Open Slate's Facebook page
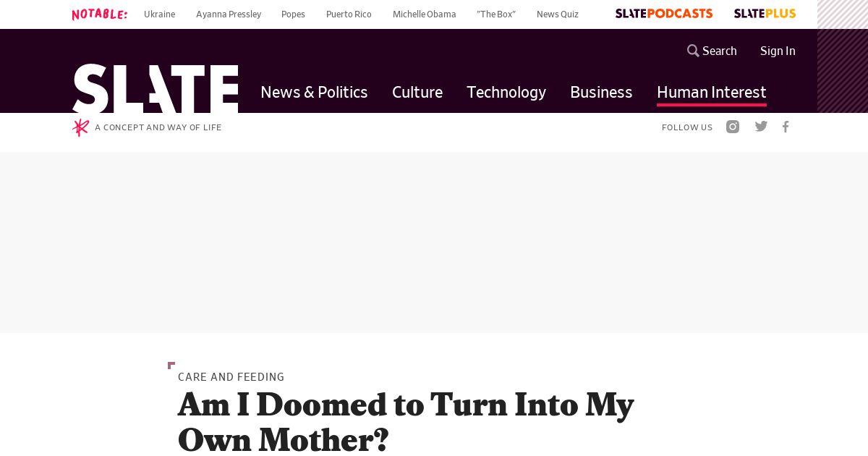This screenshot has width=868, height=456. (786, 127)
